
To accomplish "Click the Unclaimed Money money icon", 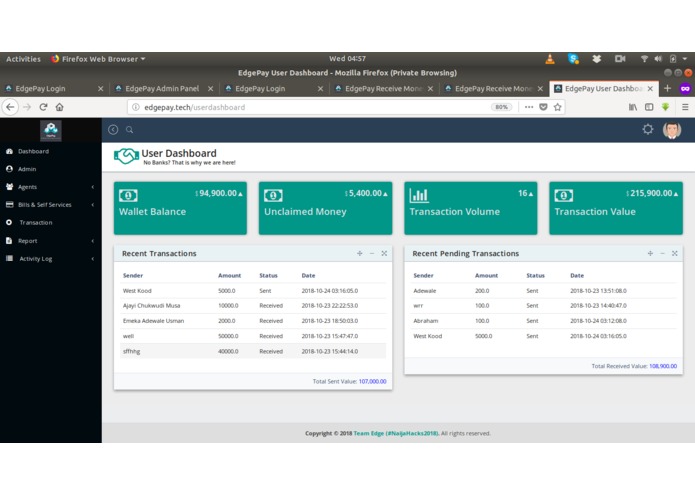I will 273,195.
